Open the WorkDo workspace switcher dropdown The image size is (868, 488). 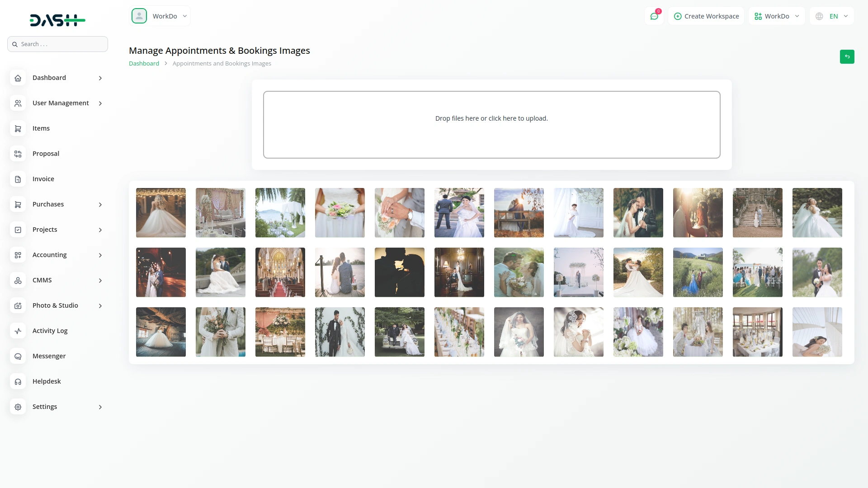coord(776,16)
